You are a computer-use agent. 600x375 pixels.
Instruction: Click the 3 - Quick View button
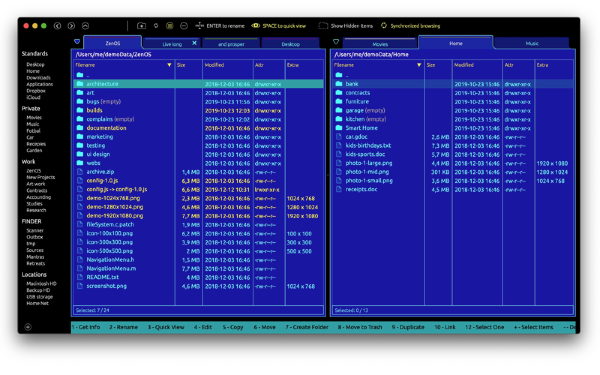pos(166,327)
